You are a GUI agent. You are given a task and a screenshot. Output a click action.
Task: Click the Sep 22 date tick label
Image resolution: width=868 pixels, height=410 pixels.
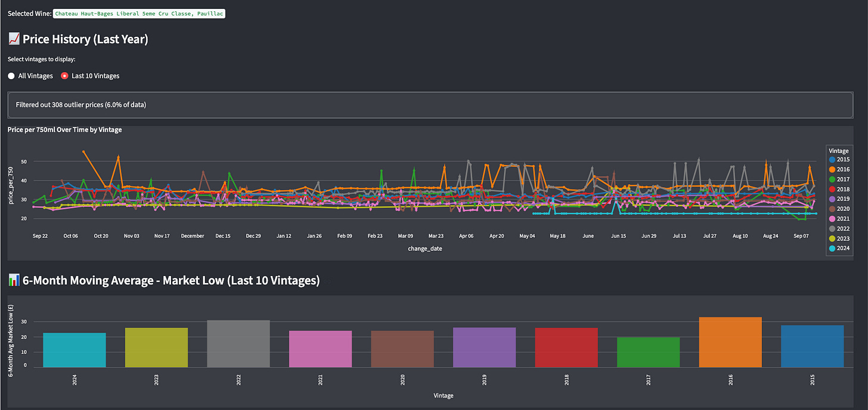41,236
